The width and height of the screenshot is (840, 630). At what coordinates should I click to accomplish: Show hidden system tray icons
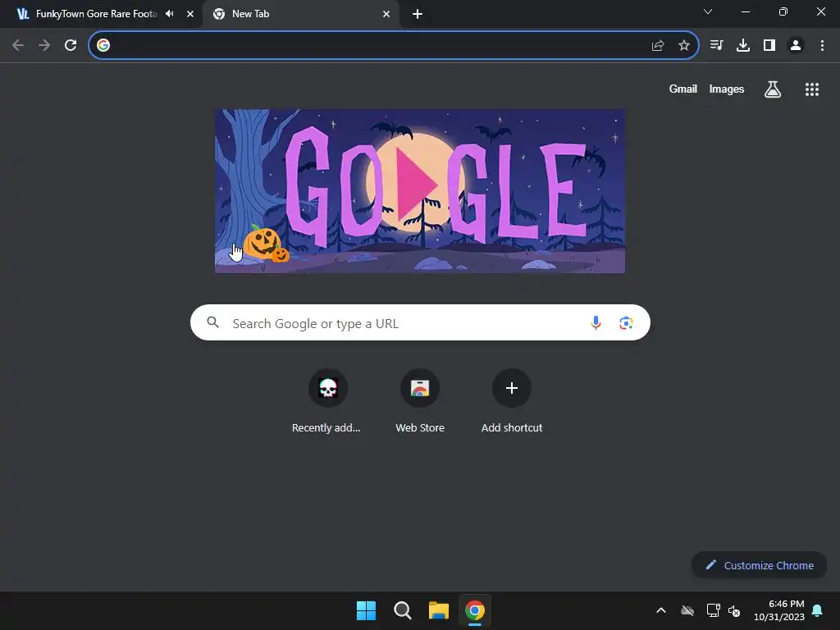(x=661, y=610)
